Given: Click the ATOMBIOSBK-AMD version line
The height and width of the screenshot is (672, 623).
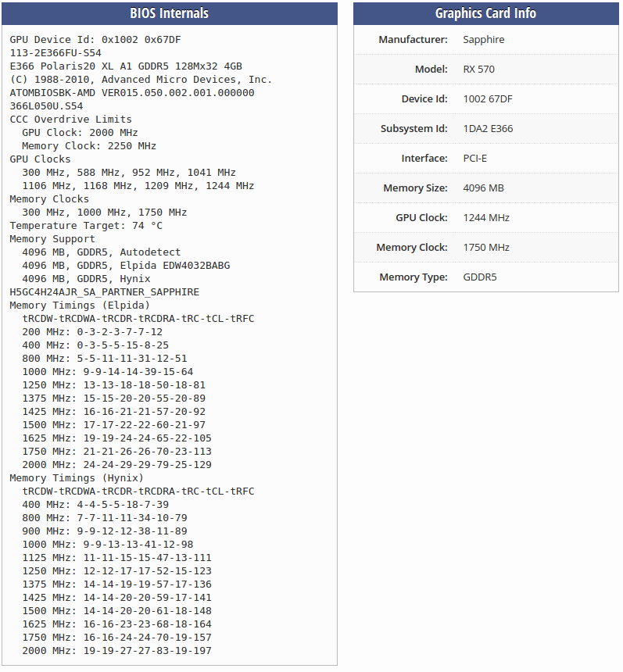Looking at the screenshot, I should (x=132, y=92).
